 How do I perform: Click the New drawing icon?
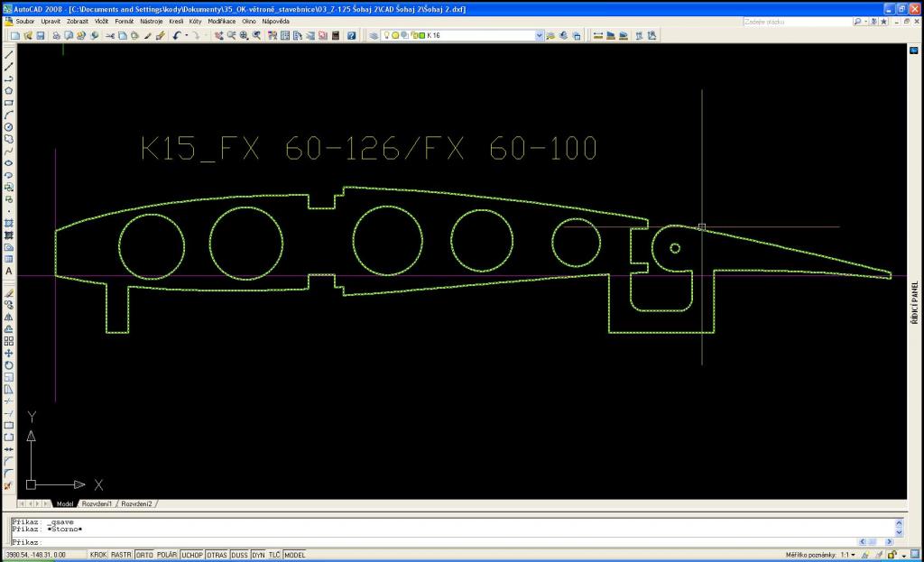click(x=15, y=36)
